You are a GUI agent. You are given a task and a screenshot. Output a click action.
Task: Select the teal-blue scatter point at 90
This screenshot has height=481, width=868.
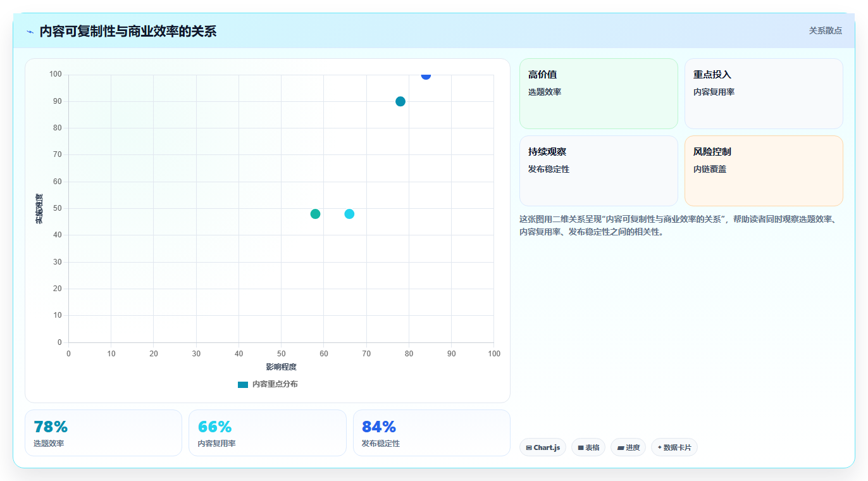point(400,101)
